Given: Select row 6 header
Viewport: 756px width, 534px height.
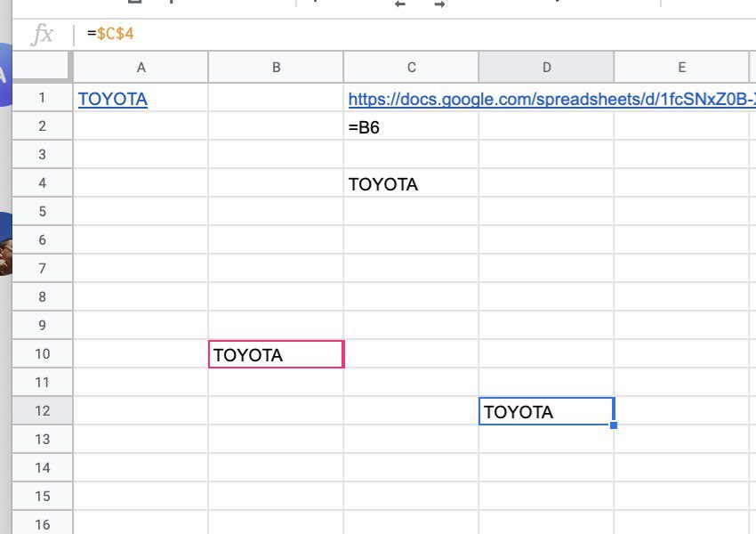Looking at the screenshot, I should pyautogui.click(x=43, y=240).
